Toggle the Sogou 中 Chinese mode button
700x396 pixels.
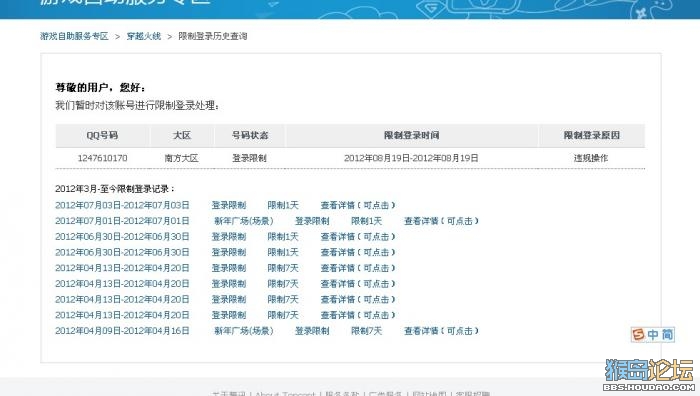(x=653, y=334)
